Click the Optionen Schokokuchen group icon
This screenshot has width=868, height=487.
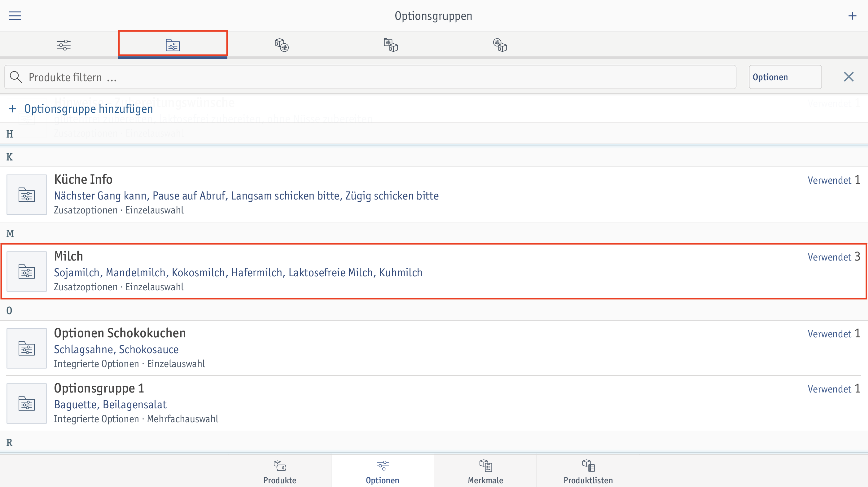click(27, 349)
